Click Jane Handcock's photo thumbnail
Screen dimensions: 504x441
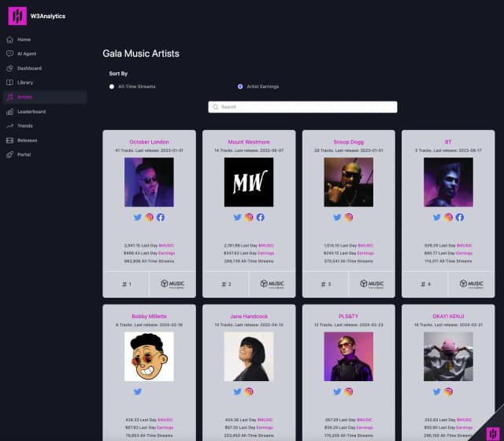click(x=249, y=357)
